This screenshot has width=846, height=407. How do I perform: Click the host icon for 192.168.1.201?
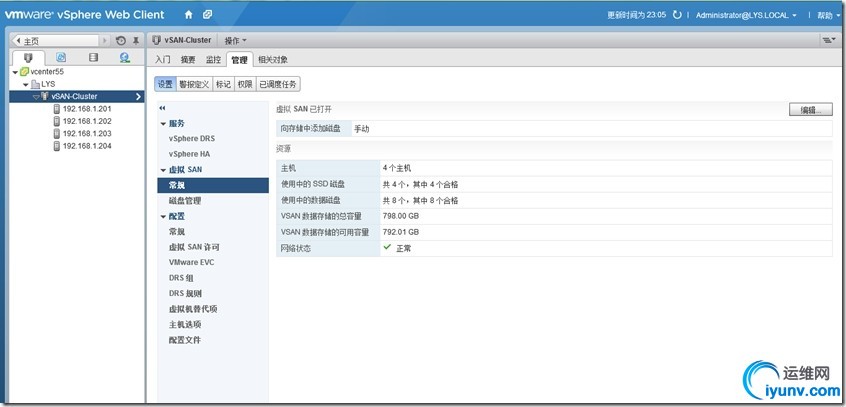pyautogui.click(x=57, y=108)
